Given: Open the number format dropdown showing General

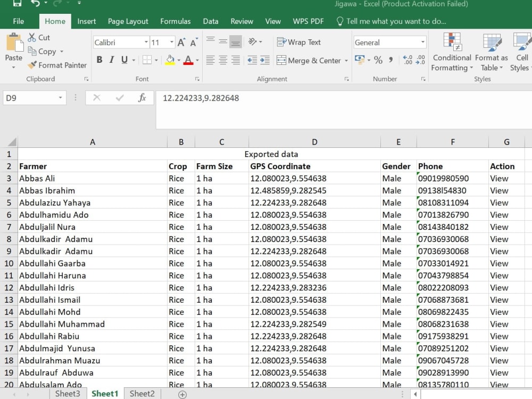Looking at the screenshot, I should coord(423,41).
